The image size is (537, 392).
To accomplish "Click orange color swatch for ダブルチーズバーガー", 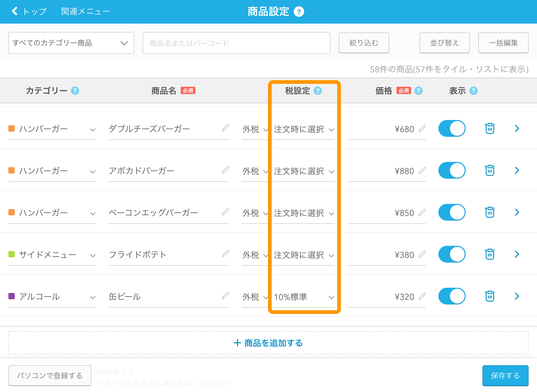I will (12, 128).
